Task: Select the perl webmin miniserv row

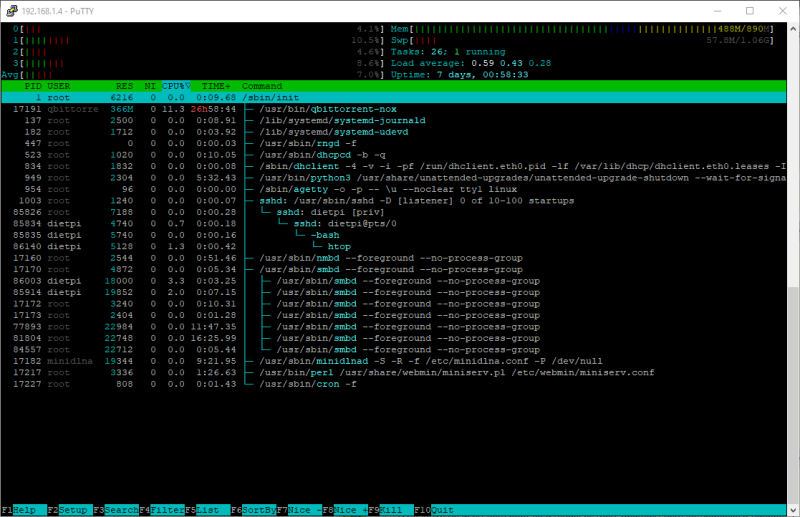Action: [x=393, y=373]
